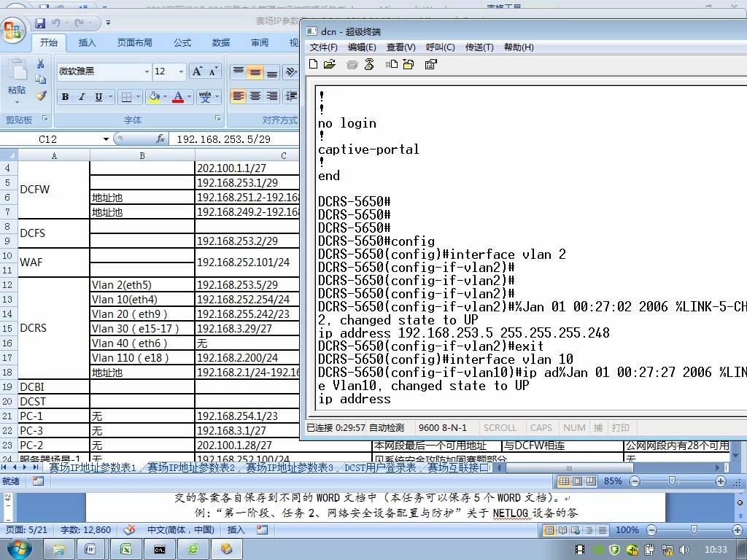Expand the borders dropdown arrow

click(x=138, y=97)
